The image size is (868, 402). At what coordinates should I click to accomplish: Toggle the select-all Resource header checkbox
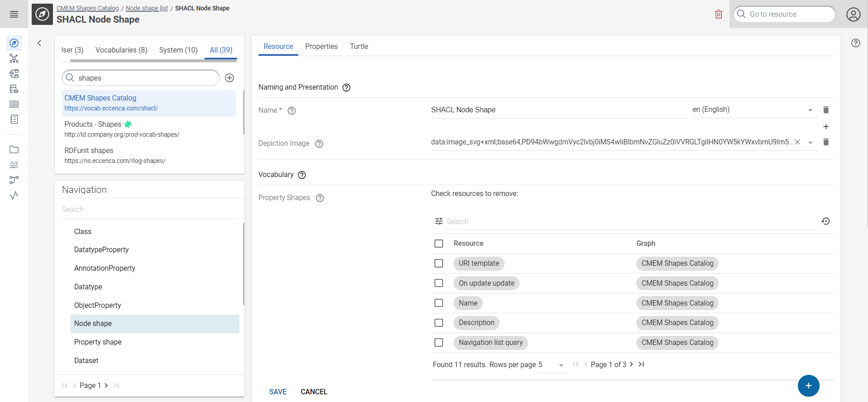click(x=439, y=244)
